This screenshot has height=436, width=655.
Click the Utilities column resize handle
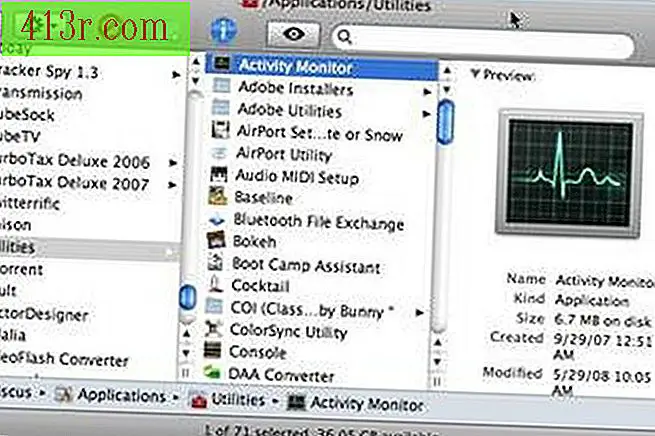click(x=437, y=381)
